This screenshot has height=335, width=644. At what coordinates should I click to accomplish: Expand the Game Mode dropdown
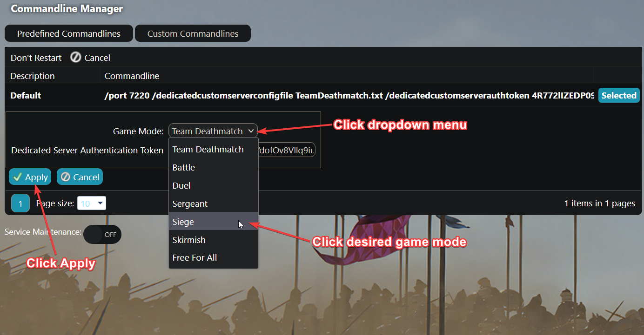pyautogui.click(x=213, y=131)
